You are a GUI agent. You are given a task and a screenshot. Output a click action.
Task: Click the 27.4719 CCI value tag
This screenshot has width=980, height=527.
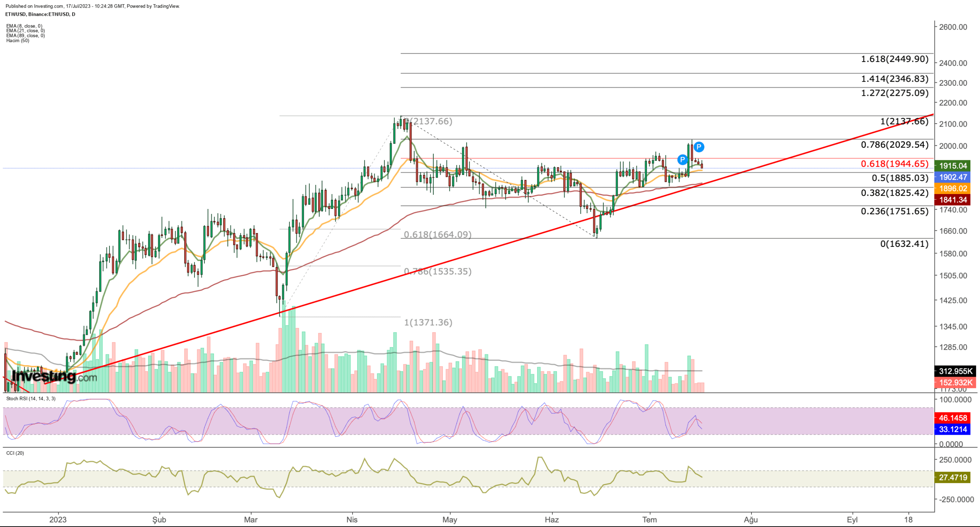tap(952, 478)
